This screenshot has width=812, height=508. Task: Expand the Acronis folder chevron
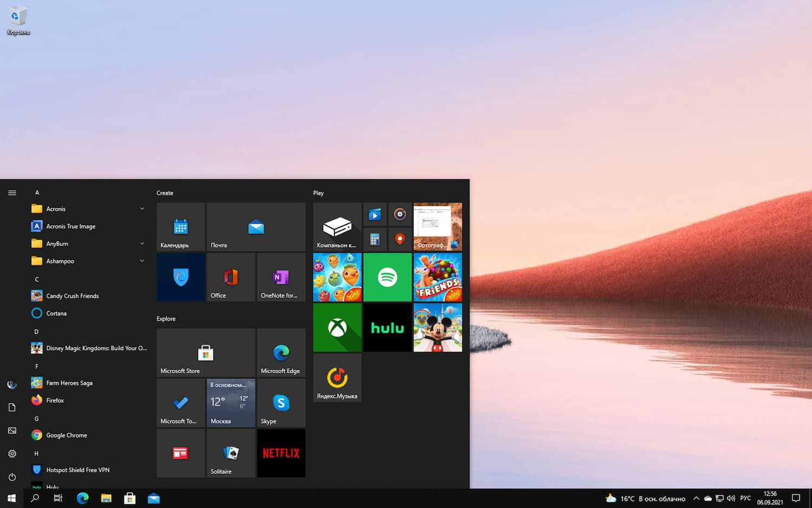pos(142,209)
